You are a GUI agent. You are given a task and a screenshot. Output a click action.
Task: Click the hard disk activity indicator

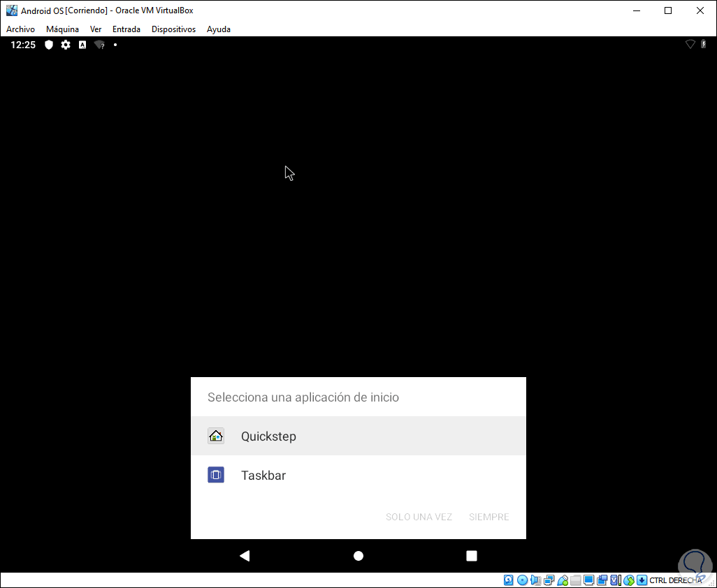[x=509, y=580]
